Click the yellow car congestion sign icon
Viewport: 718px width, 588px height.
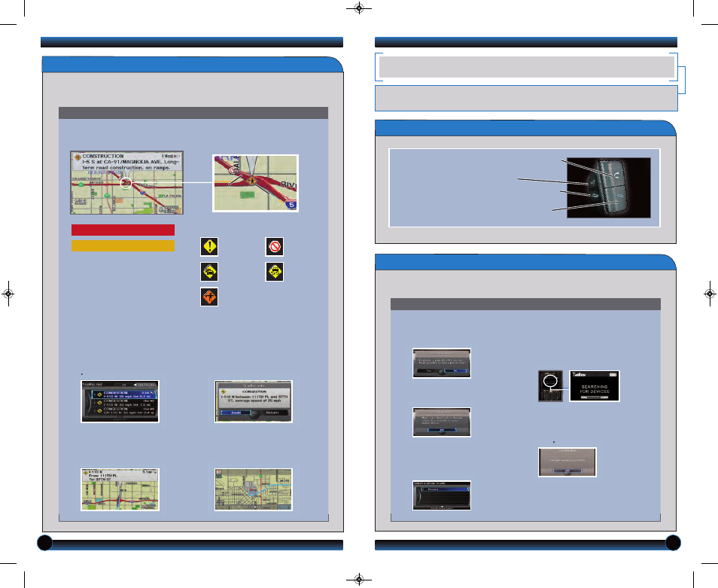[209, 272]
